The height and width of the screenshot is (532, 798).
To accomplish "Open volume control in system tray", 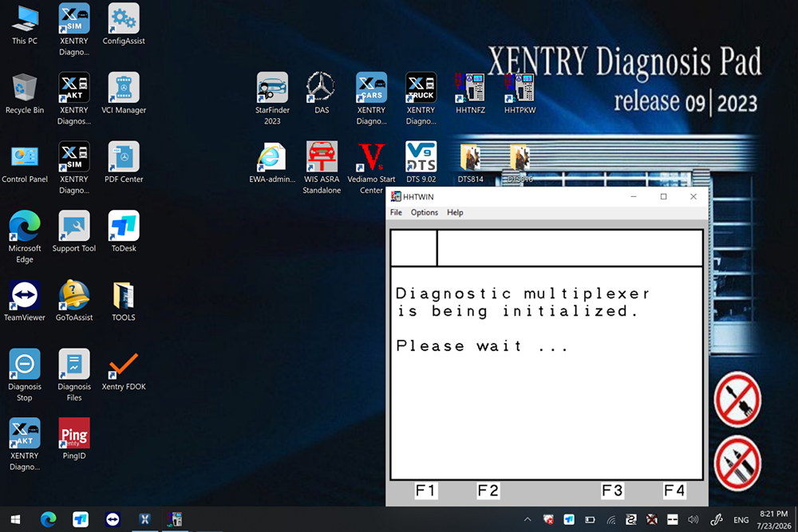I will click(693, 519).
